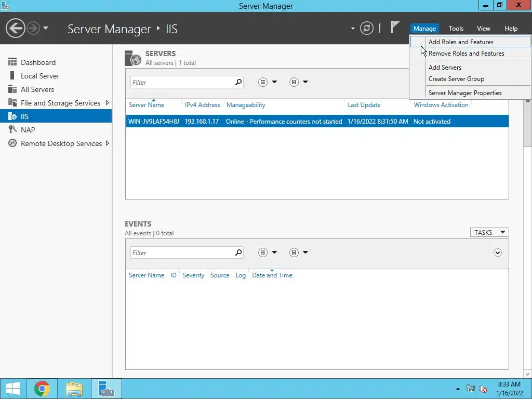
Task: Click the 192.168.1.17 address cell
Action: tap(202, 122)
